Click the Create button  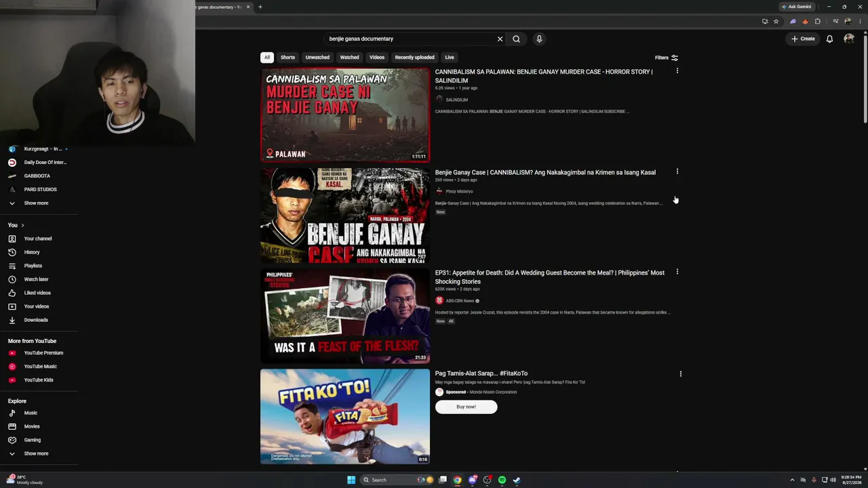tap(803, 39)
